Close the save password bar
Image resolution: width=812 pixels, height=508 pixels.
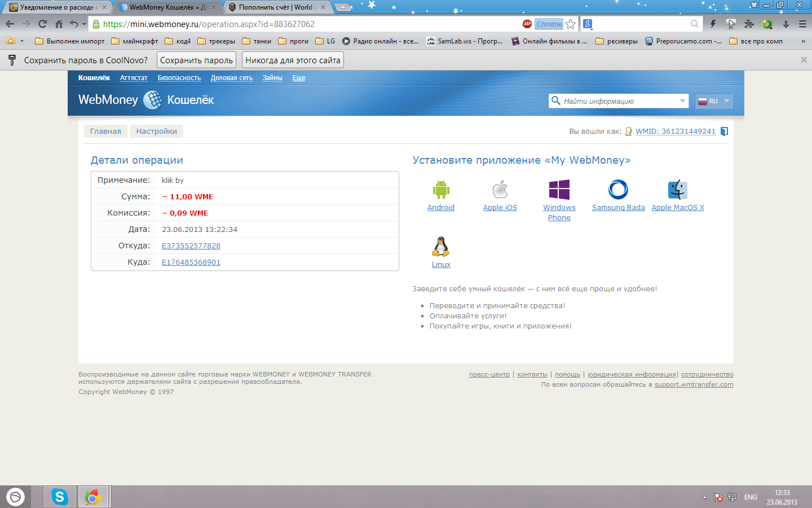pyautogui.click(x=804, y=60)
